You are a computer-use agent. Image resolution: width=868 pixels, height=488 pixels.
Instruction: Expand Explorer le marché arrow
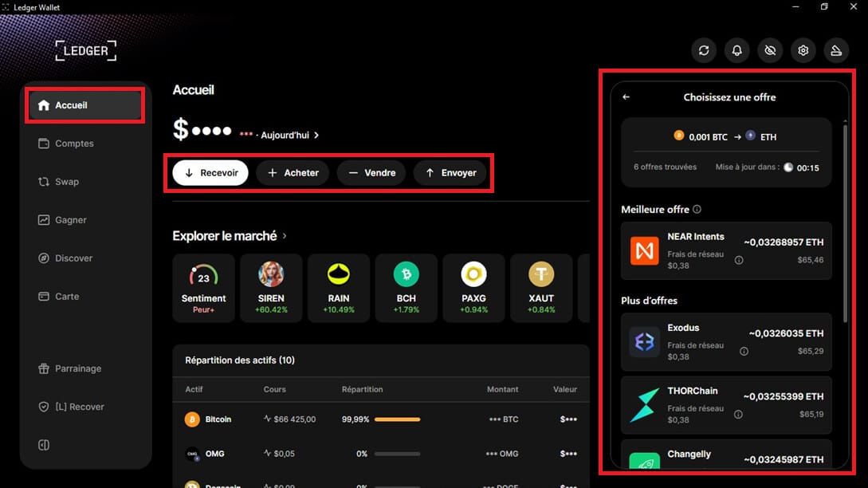(285, 236)
